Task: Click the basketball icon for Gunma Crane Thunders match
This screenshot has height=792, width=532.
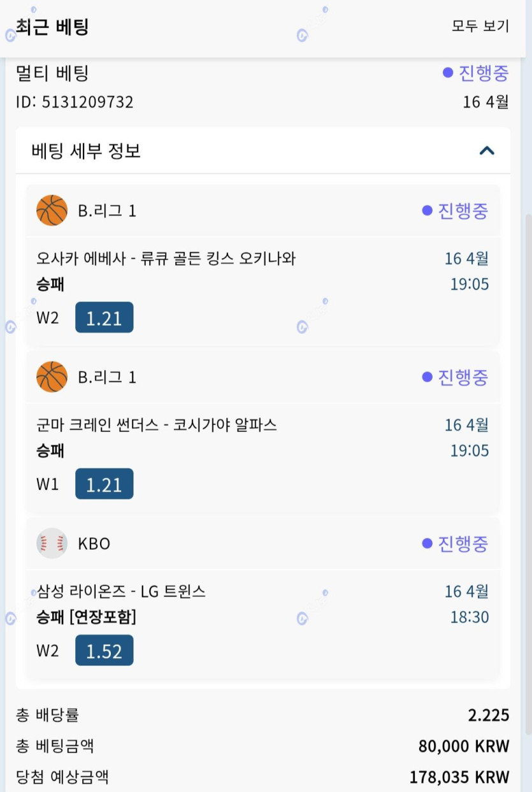Action: coord(52,377)
